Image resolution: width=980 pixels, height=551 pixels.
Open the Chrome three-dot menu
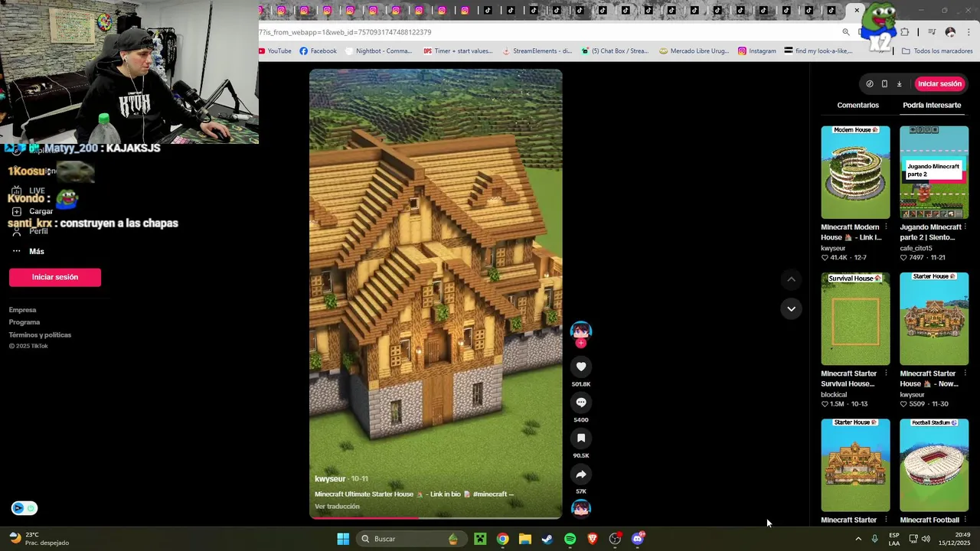point(969,32)
